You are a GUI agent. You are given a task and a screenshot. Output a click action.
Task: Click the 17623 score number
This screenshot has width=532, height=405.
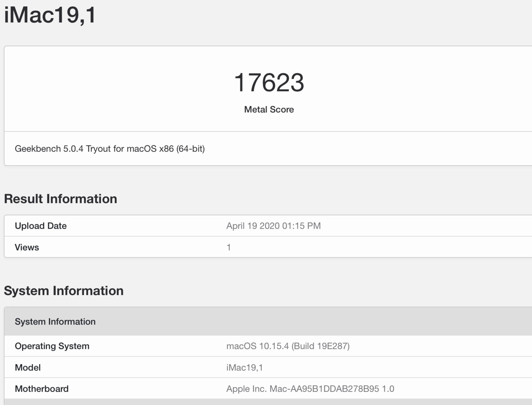coord(269,82)
